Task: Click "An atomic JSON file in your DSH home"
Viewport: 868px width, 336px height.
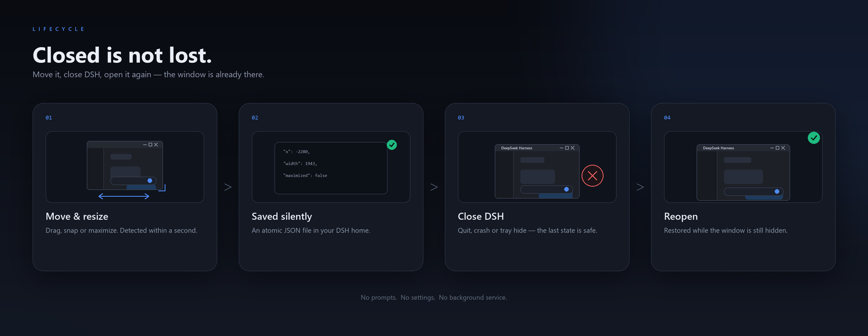Action: point(311,231)
